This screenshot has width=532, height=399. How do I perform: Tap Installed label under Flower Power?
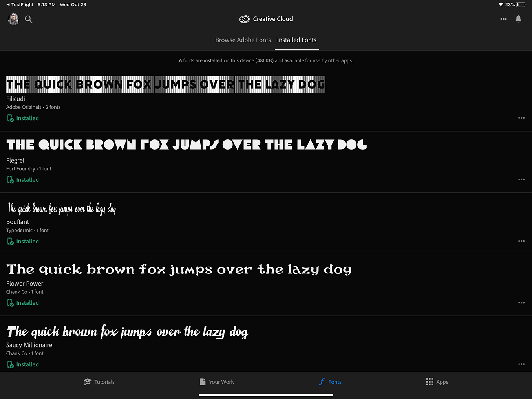[27, 303]
